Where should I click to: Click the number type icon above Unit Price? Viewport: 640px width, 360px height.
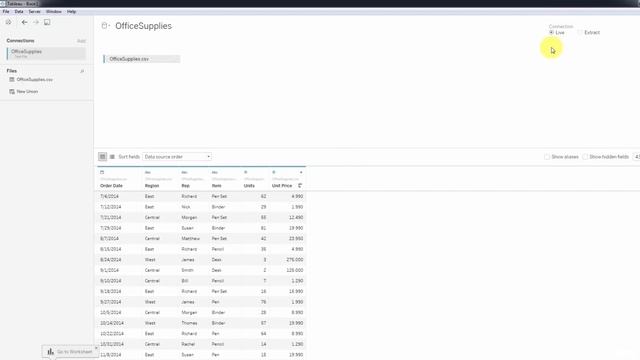tap(274, 172)
